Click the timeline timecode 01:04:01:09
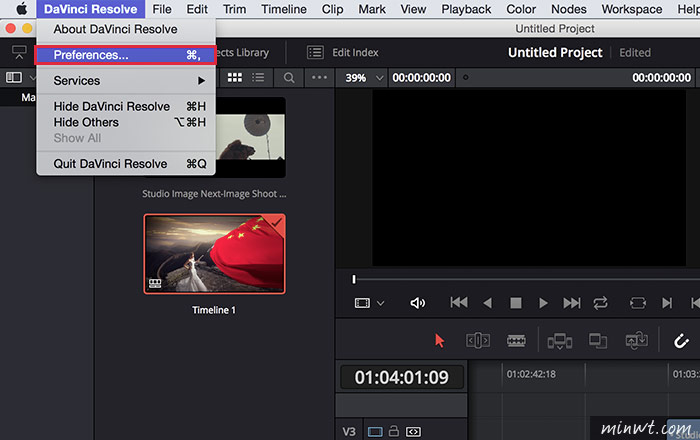 402,378
